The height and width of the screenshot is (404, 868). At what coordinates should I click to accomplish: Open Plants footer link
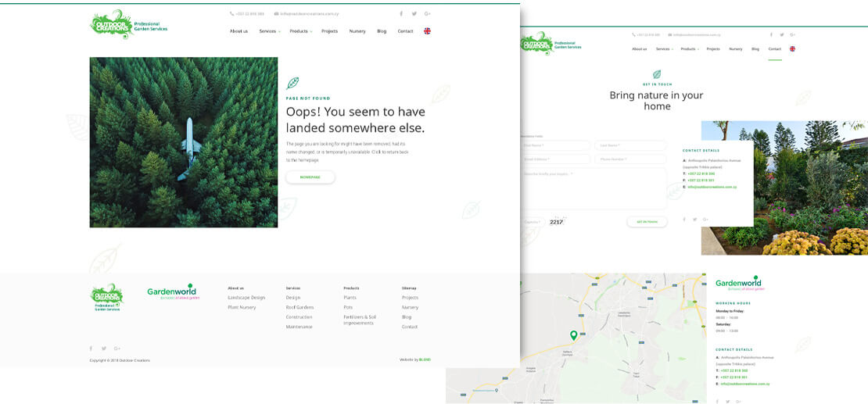point(350,298)
